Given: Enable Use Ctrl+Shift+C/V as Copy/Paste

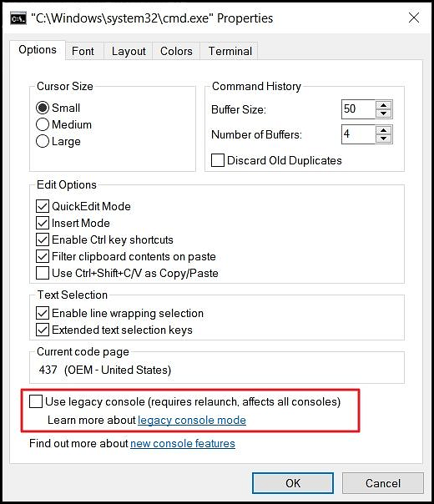Looking at the screenshot, I should [x=43, y=273].
